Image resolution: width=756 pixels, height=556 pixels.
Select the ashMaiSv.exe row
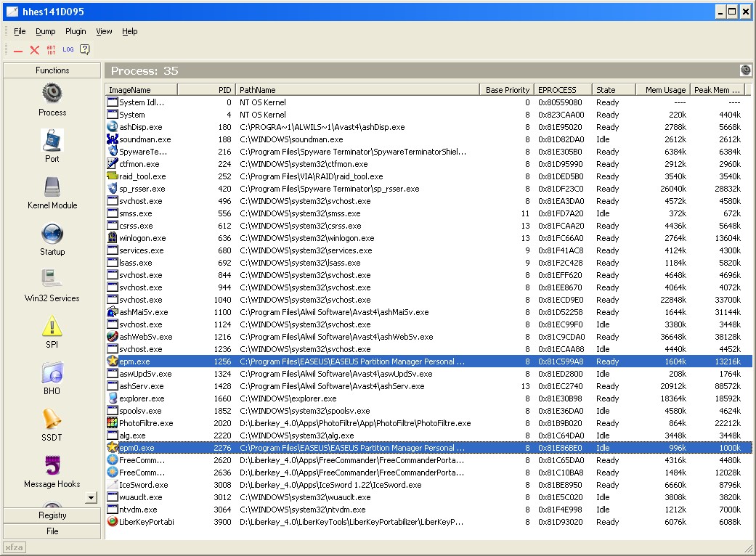coord(428,311)
